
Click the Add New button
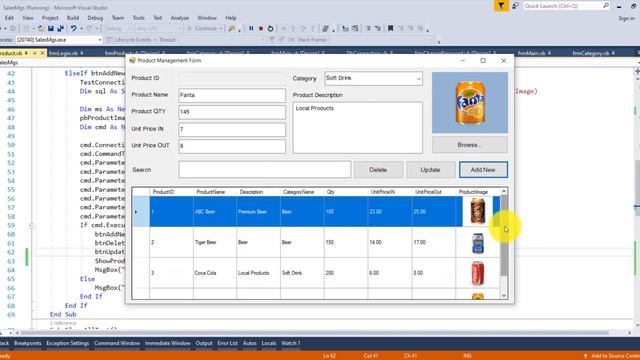coord(483,170)
